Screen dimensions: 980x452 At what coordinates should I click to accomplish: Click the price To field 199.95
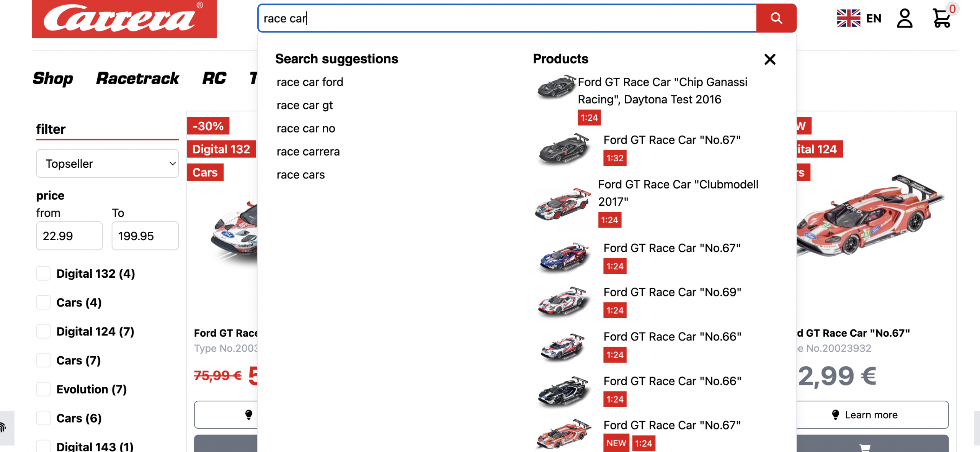[145, 236]
